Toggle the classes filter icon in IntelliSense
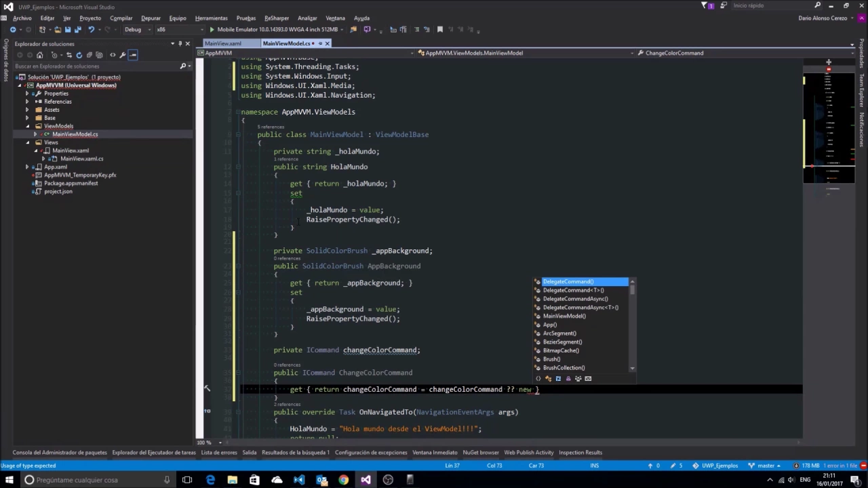This screenshot has height=488, width=868. (548, 379)
